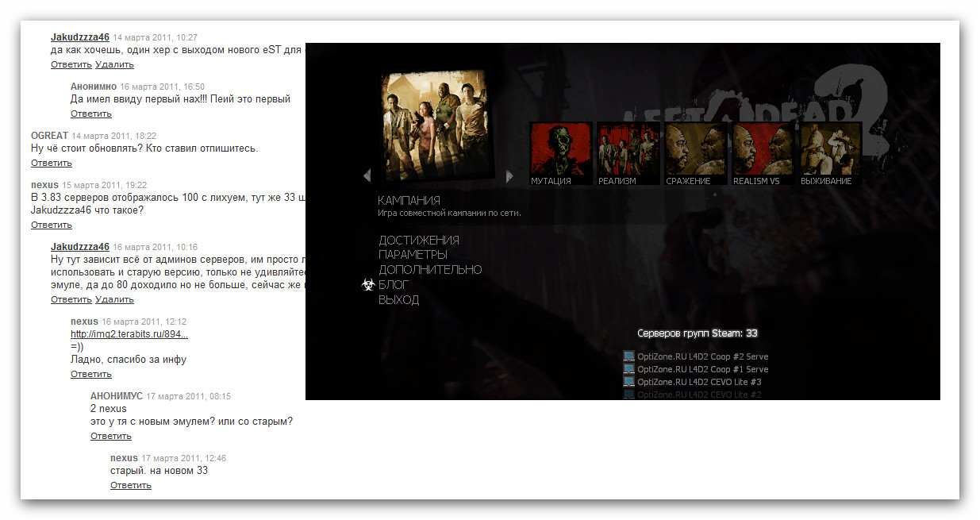This screenshot has width=980, height=520.
Task: Click the right arrow beside the campaign picture
Action: [510, 175]
